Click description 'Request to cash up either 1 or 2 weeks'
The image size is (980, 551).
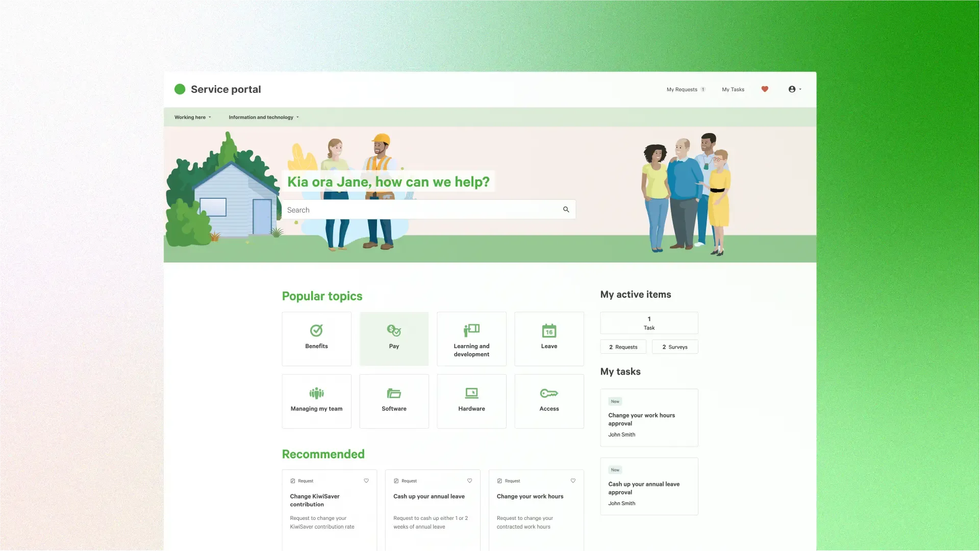[x=430, y=522]
